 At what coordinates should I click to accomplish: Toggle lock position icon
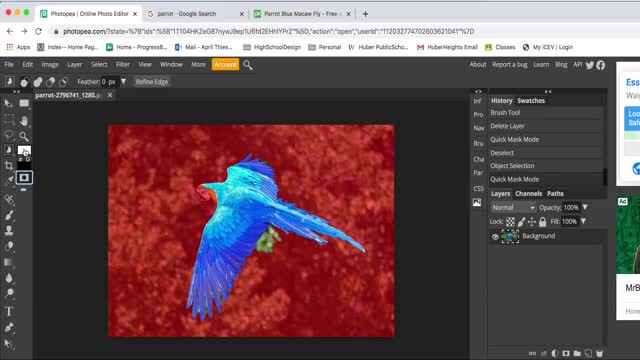click(x=531, y=222)
